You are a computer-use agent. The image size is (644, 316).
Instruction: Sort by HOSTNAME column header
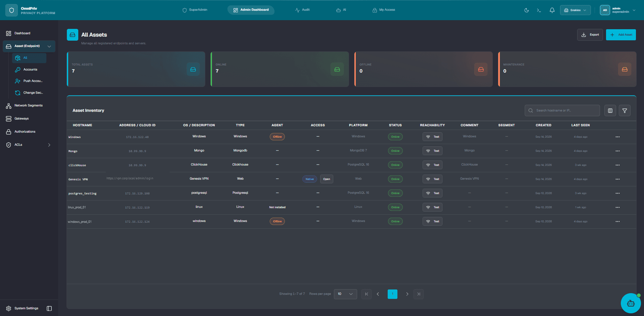82,125
